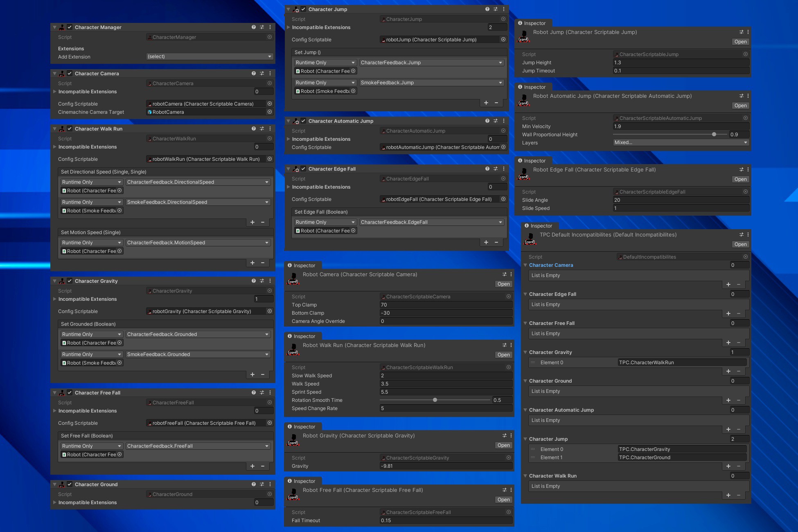Open kebab menu of Character Walk Run

(270, 128)
